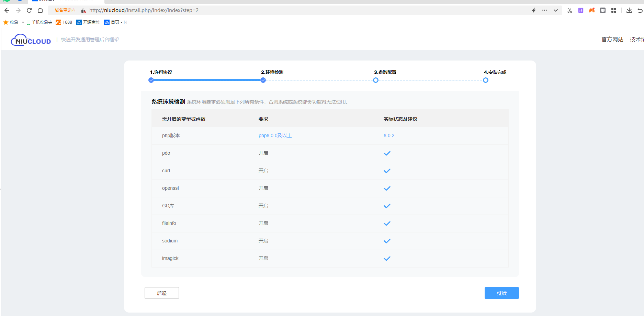Screen dimensions: 644x316
Task: Click the 后退 back button
Action: point(162,293)
